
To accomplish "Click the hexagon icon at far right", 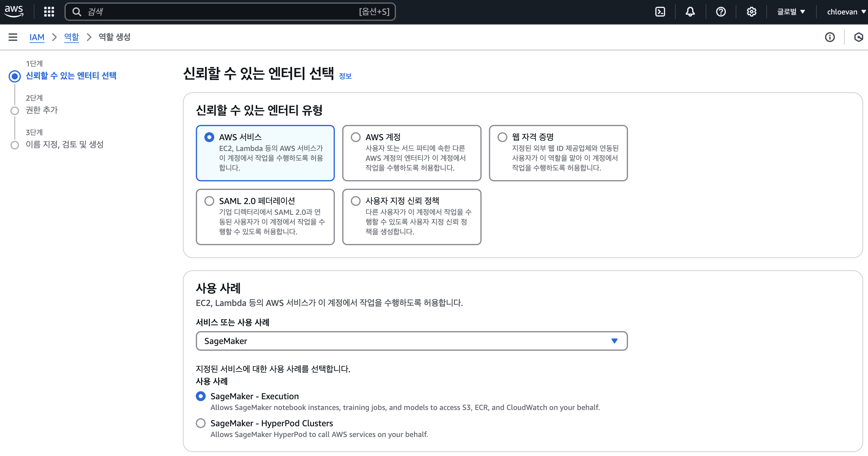I will coord(858,37).
